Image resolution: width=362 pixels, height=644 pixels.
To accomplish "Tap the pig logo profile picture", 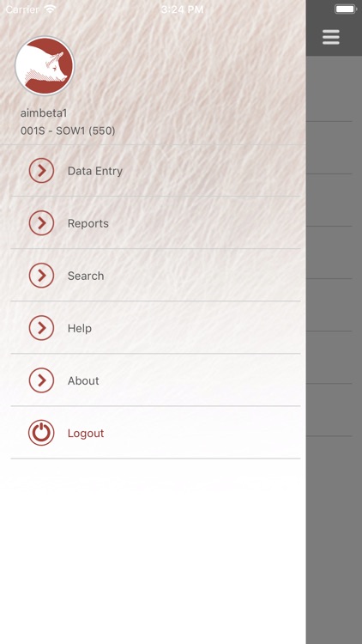I will 45,66.
